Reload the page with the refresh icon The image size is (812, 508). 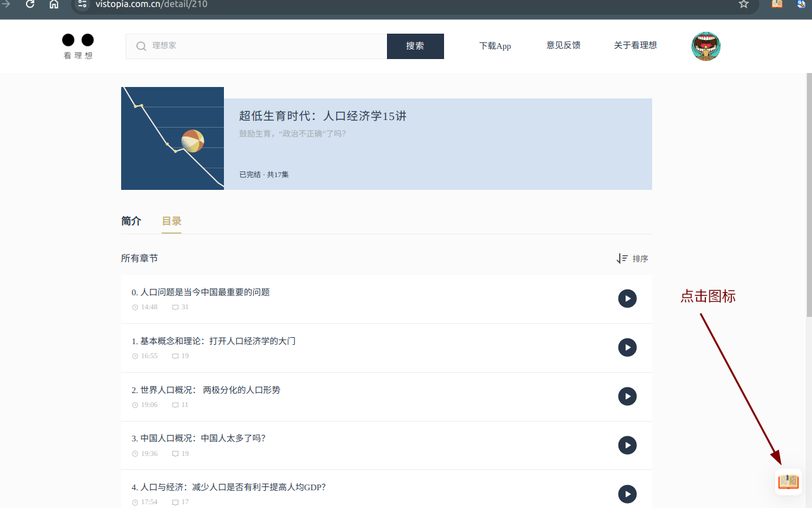coord(29,4)
